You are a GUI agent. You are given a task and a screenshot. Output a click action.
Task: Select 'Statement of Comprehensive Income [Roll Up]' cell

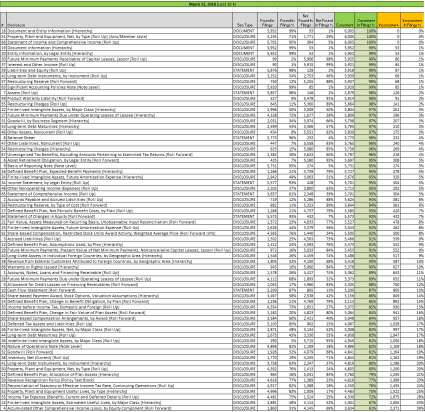[119, 194]
